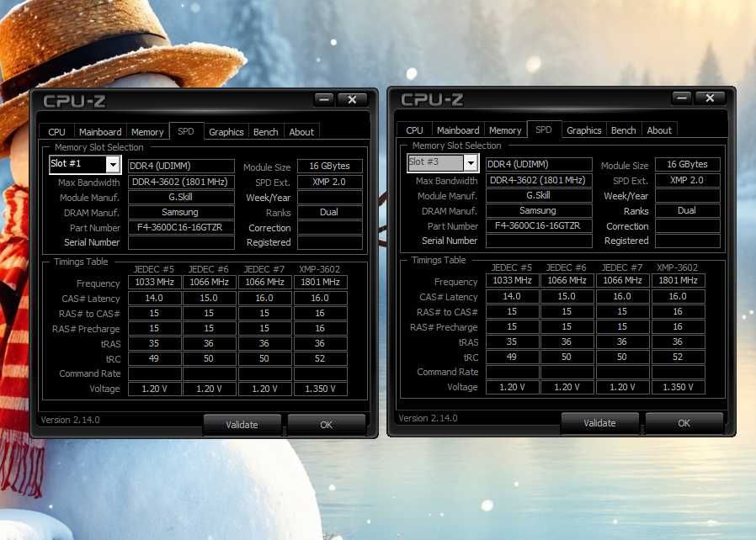The width and height of the screenshot is (756, 540).
Task: Click Validate button in right CPU-Z window
Action: 599,422
